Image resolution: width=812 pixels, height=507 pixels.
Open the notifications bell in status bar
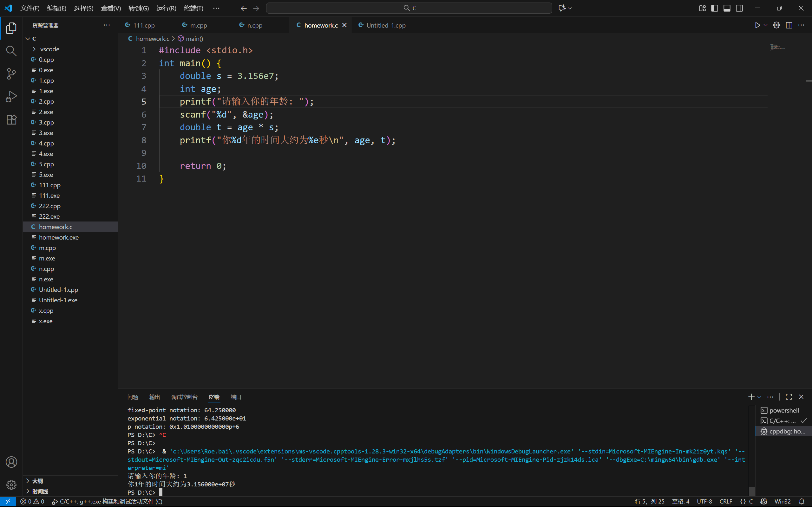(802, 501)
